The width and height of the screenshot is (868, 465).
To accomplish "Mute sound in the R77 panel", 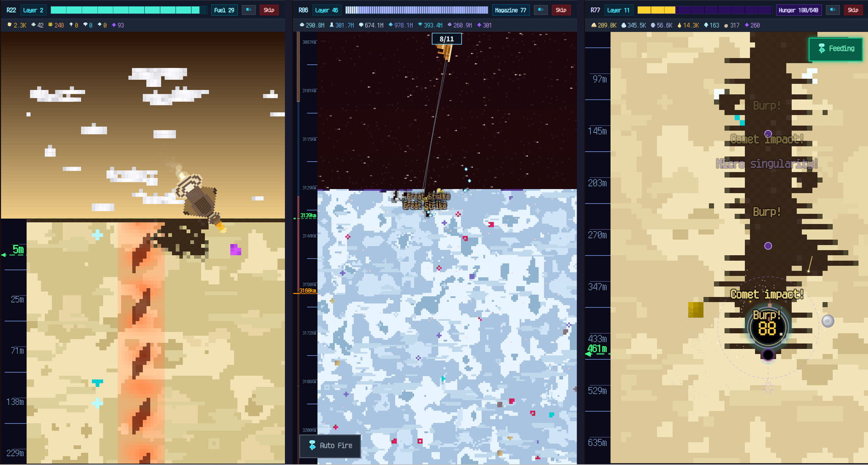I will 833,10.
